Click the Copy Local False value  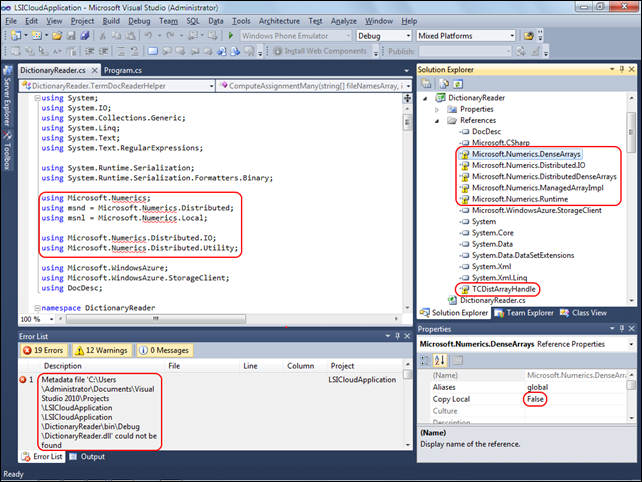pos(535,399)
